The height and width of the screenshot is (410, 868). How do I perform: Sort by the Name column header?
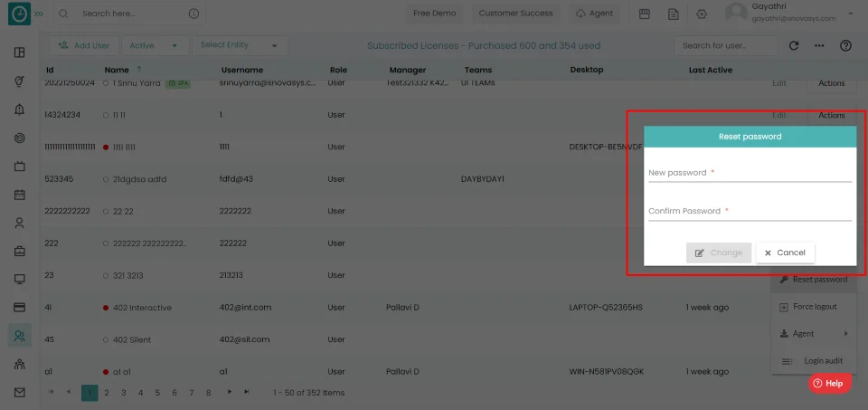coord(117,70)
